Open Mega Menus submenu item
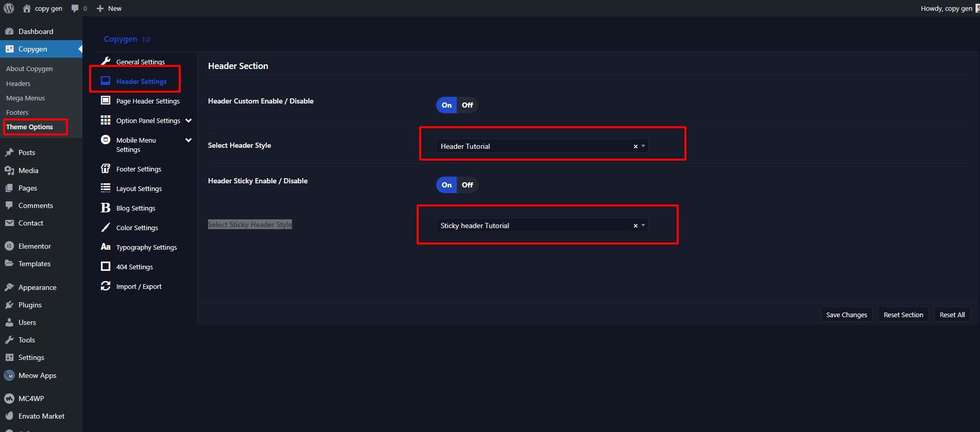The width and height of the screenshot is (980, 432). click(x=25, y=98)
